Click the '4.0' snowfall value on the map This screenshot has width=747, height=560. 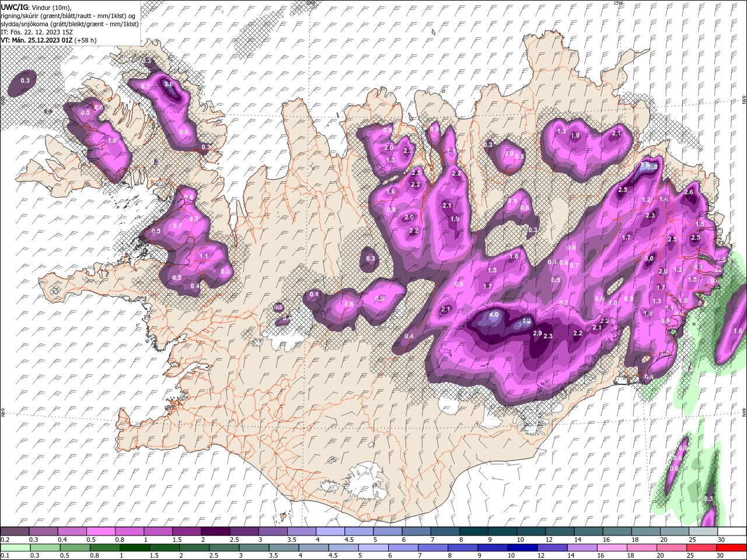tap(494, 314)
